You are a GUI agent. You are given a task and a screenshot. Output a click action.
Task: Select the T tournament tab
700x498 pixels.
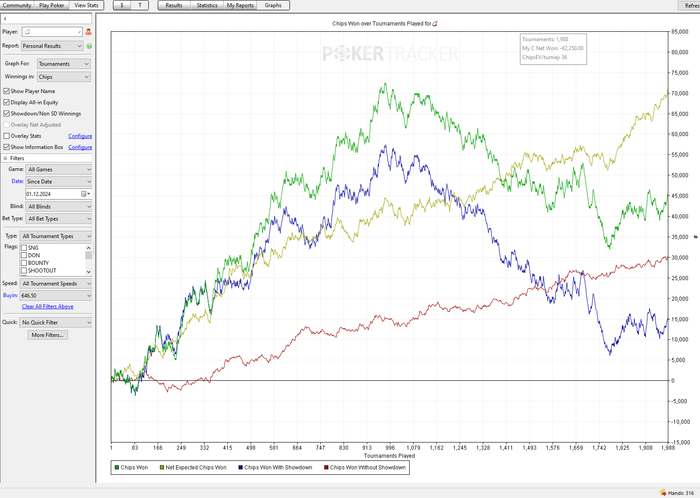(140, 5)
